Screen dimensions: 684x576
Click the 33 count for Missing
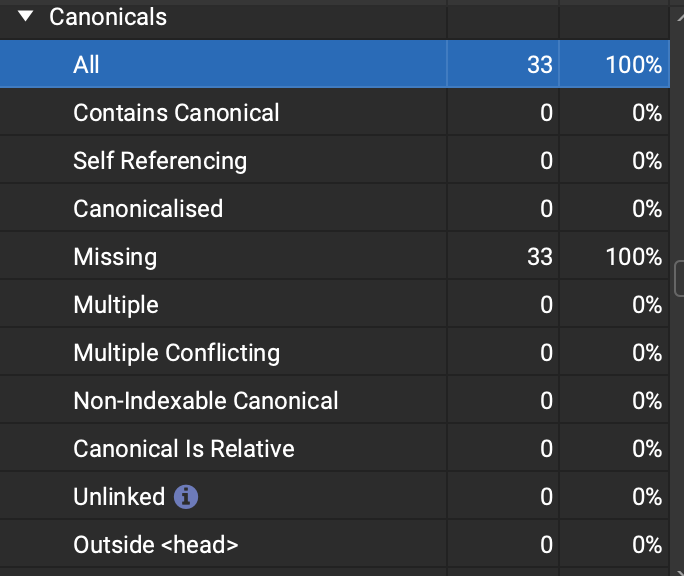coord(539,257)
